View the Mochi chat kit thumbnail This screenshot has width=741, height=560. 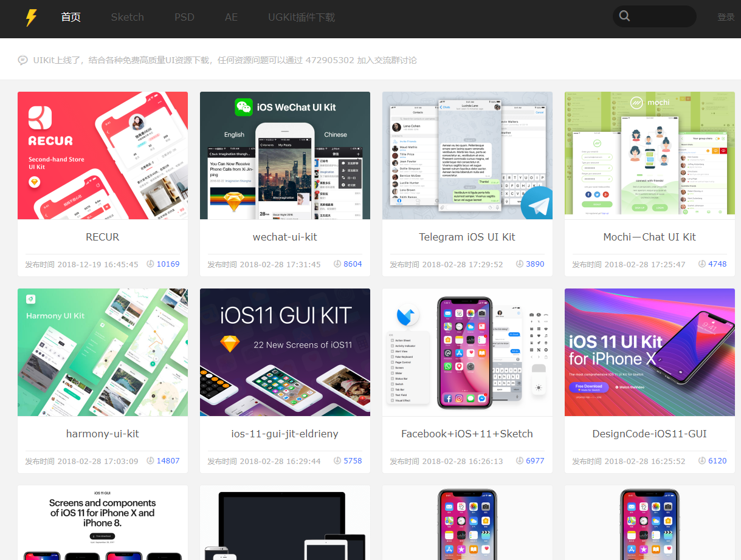pyautogui.click(x=650, y=155)
